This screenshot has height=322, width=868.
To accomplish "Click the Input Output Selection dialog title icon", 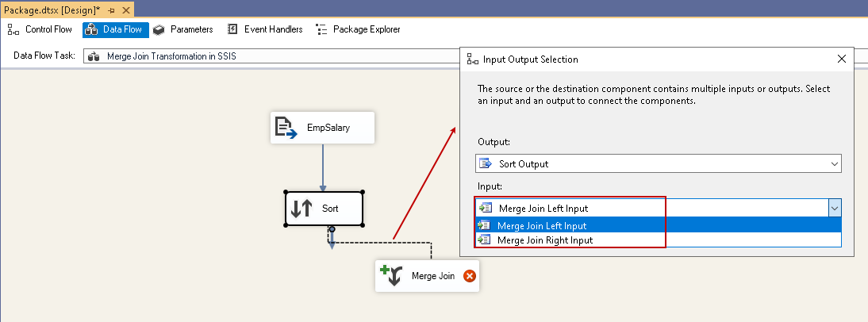I will [x=473, y=59].
